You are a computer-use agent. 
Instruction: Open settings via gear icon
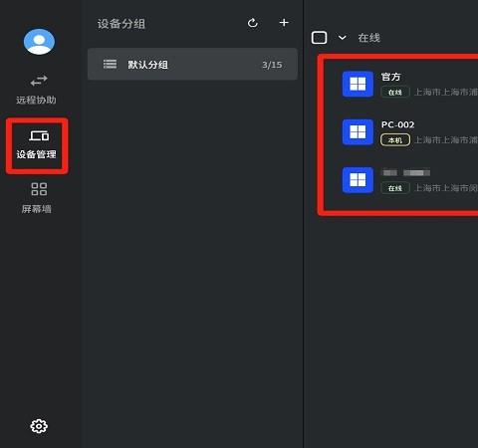39,426
